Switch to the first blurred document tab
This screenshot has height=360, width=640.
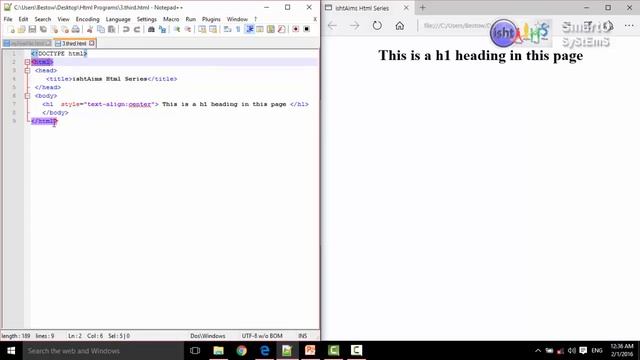28,43
